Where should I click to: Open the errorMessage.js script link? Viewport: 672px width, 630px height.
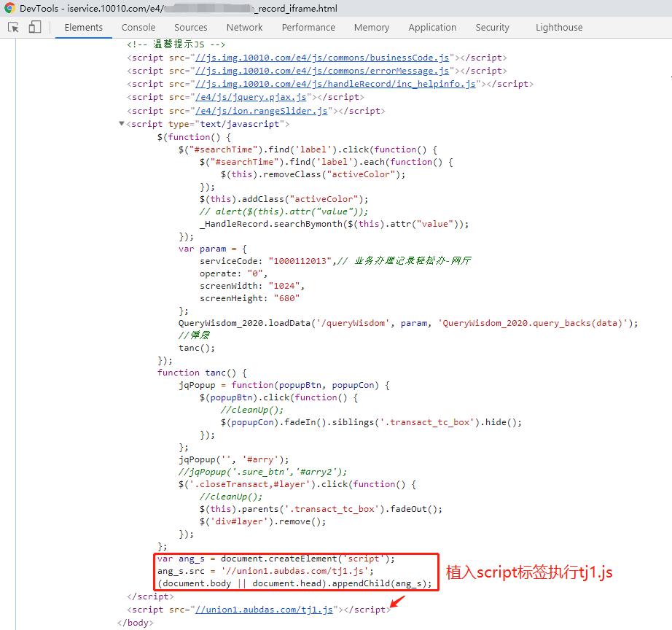click(x=321, y=71)
